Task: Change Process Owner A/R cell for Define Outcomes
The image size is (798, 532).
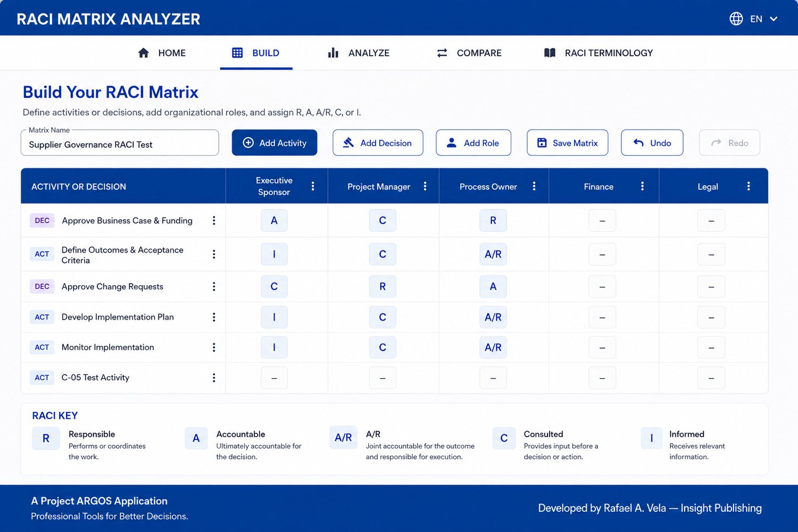Action: [x=493, y=254]
